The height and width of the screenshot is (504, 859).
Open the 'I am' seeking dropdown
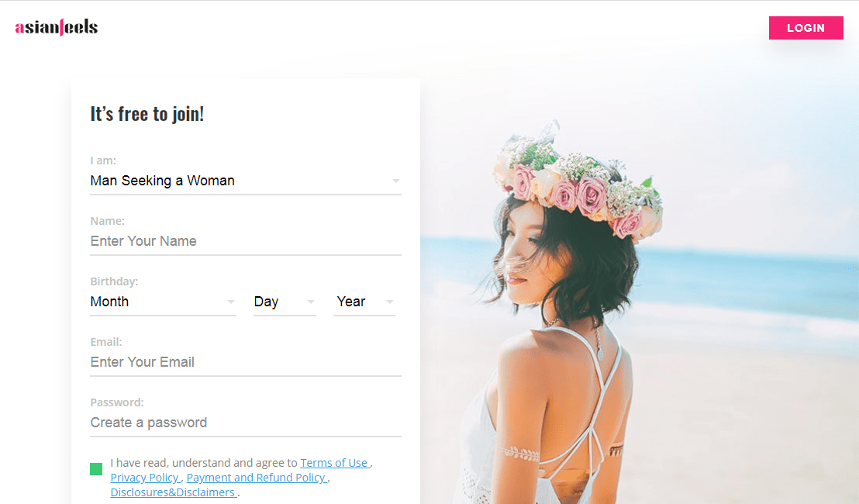coord(246,181)
